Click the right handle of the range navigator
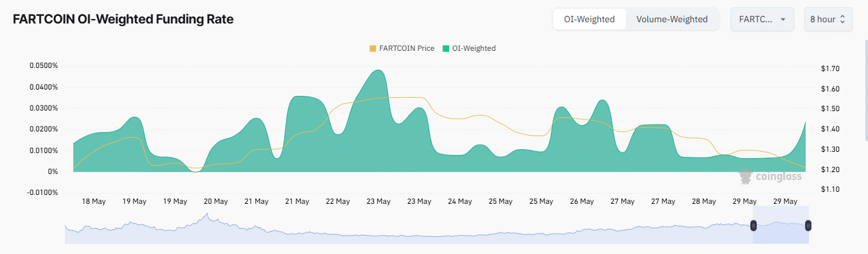 click(808, 225)
